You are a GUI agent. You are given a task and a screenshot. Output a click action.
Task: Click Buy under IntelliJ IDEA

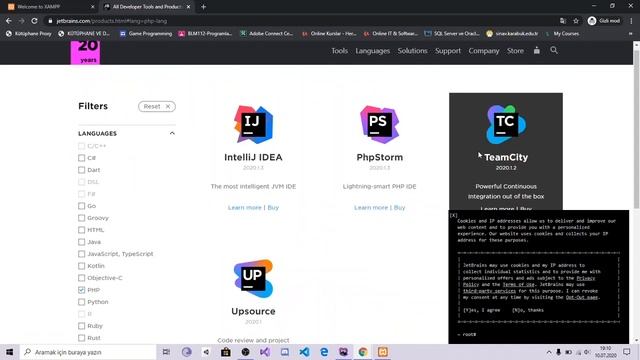click(273, 207)
